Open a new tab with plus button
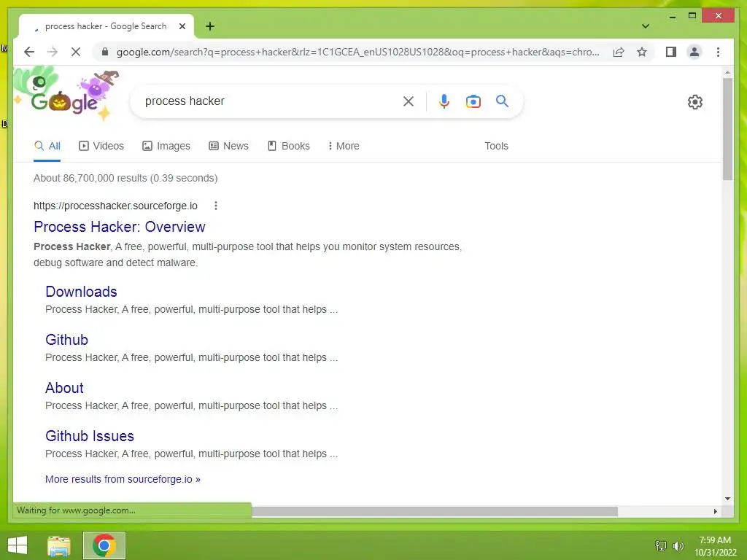 tap(210, 26)
